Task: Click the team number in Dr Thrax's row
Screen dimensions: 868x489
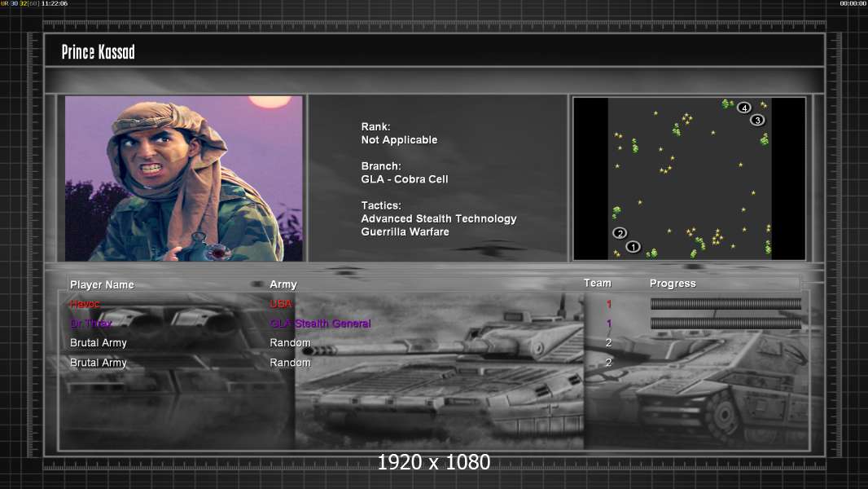Action: 609,324
